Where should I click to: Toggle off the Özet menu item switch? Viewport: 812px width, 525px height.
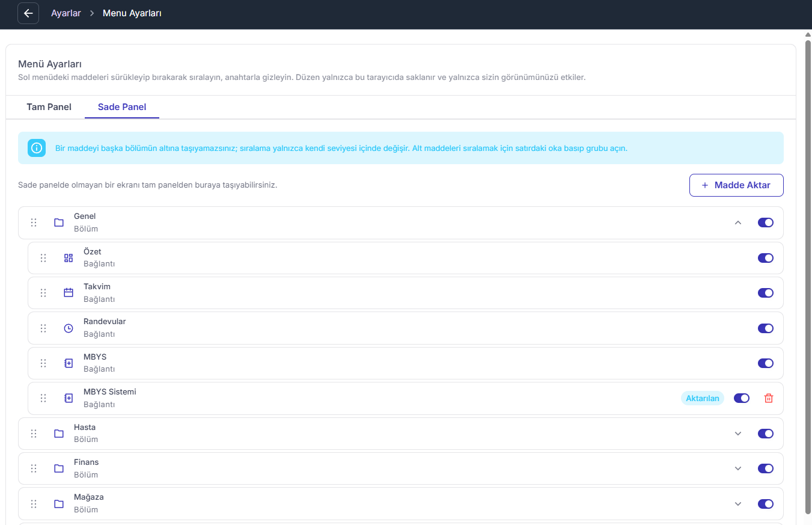coord(766,258)
